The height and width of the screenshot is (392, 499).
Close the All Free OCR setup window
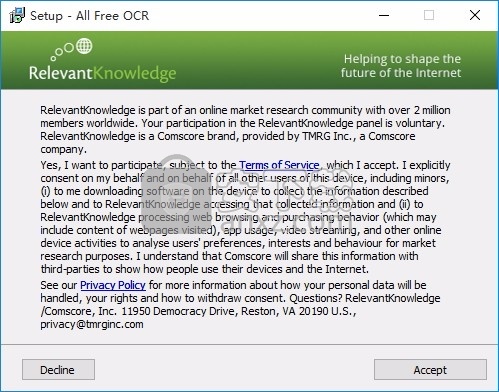pos(475,15)
